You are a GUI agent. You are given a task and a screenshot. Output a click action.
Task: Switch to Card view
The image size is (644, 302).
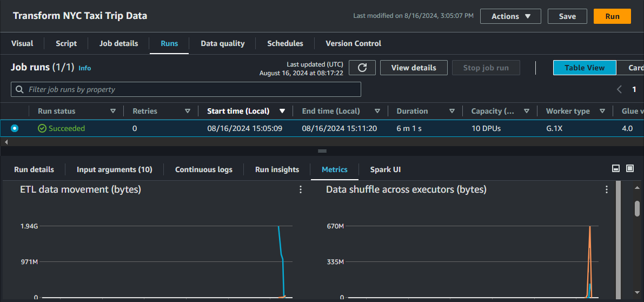(x=630, y=68)
